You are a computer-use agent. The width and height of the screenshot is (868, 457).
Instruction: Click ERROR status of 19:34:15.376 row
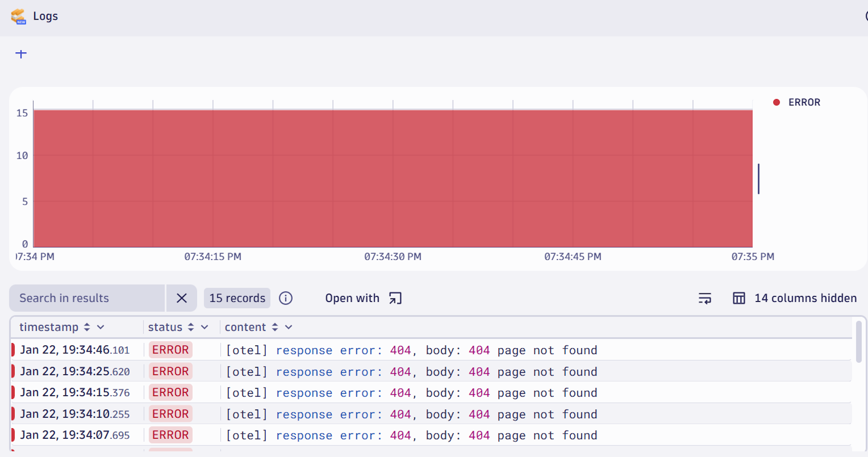pyautogui.click(x=170, y=392)
